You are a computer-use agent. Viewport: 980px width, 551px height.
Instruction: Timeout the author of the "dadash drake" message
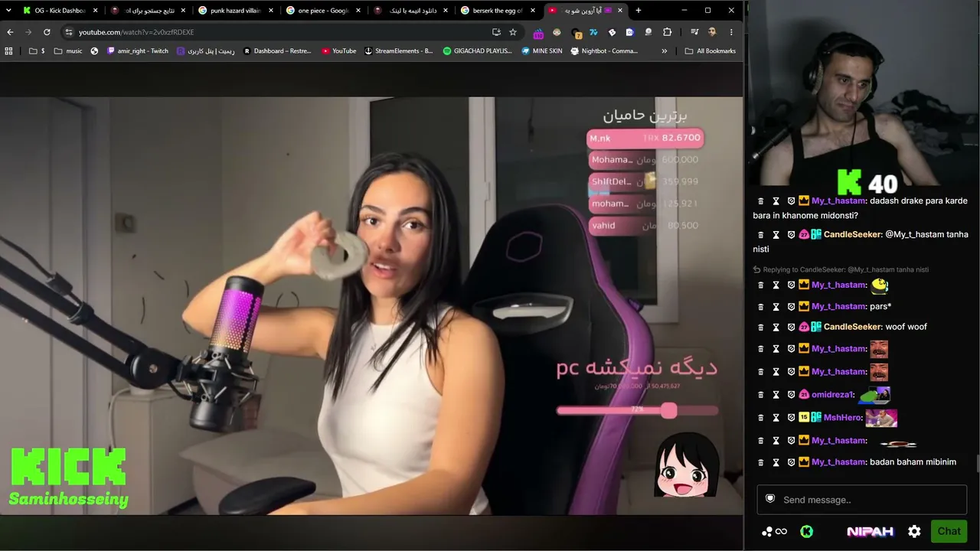click(x=776, y=201)
